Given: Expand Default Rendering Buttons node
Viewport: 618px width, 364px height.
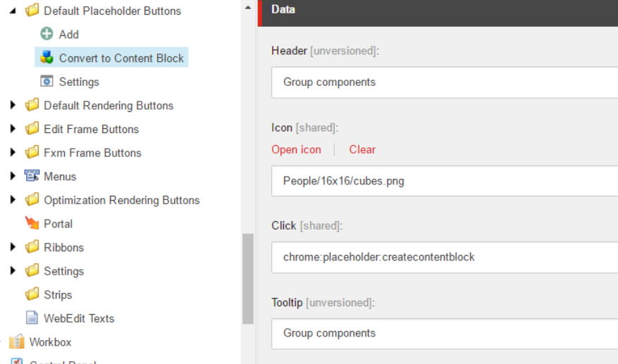Looking at the screenshot, I should (x=13, y=105).
